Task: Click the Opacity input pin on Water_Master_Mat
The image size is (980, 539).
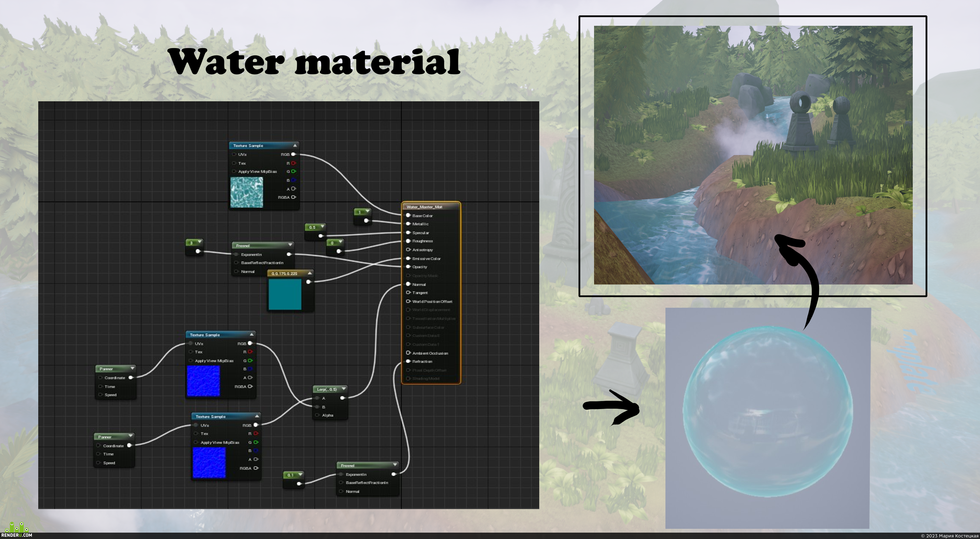Action: click(408, 267)
